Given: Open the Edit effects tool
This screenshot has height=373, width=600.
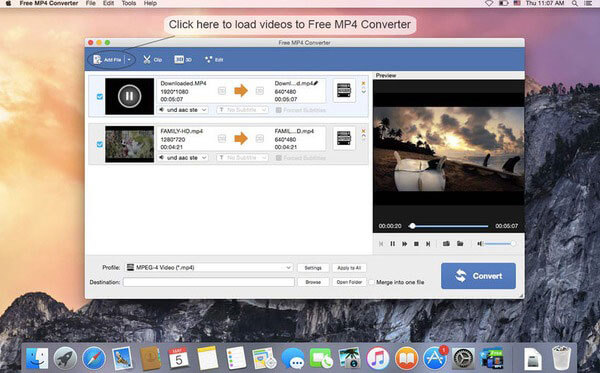Looking at the screenshot, I should [214, 60].
